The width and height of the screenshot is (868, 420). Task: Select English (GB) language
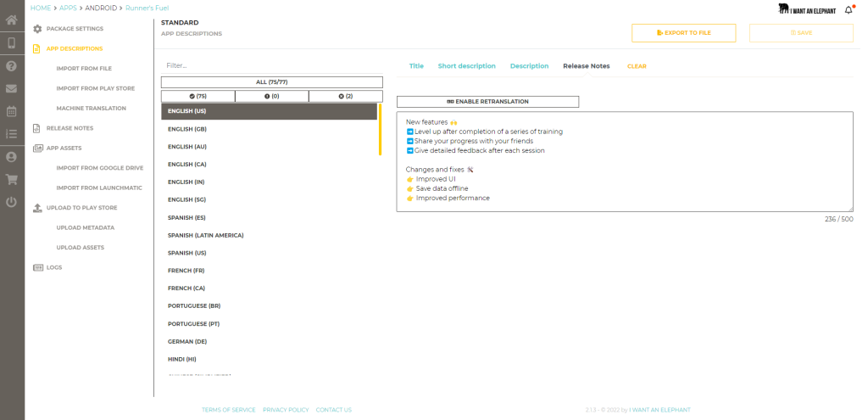[x=269, y=129]
